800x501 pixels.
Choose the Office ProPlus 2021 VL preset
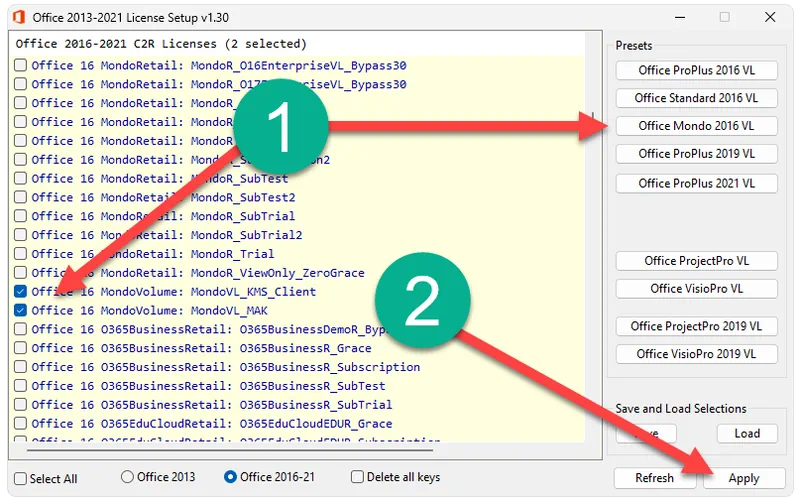(x=696, y=183)
